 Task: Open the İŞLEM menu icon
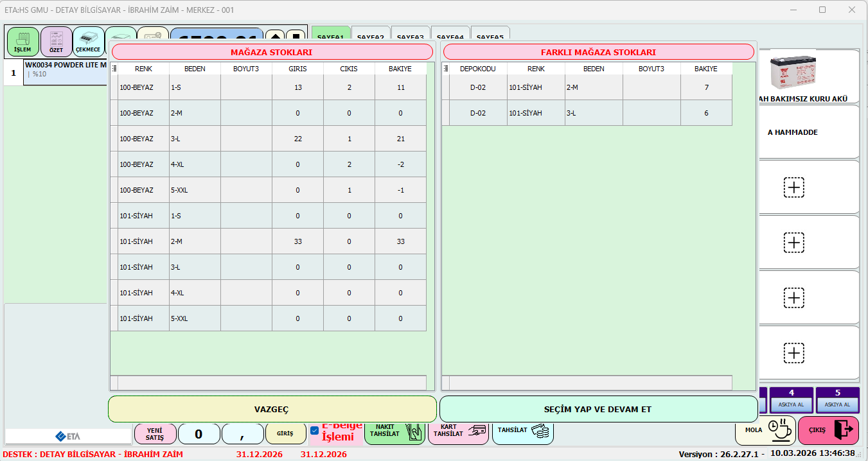tap(22, 42)
